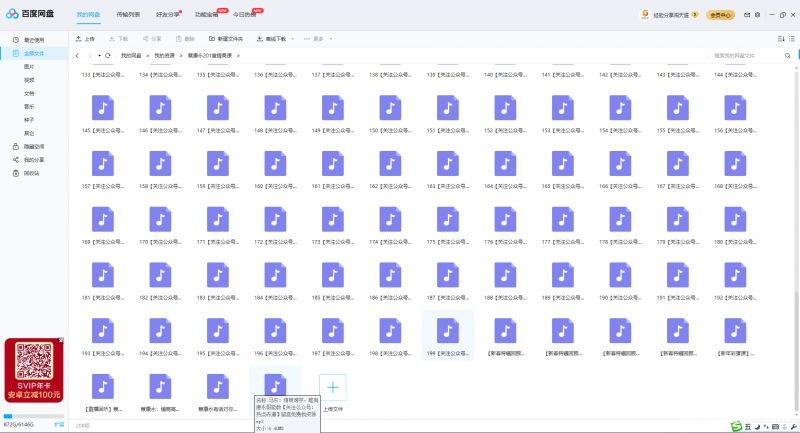Open 回收站 trash in sidebar
800x433 pixels.
(26, 173)
